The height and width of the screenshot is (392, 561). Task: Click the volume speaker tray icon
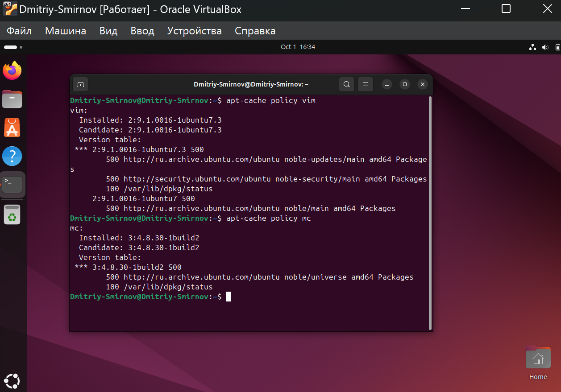point(544,47)
